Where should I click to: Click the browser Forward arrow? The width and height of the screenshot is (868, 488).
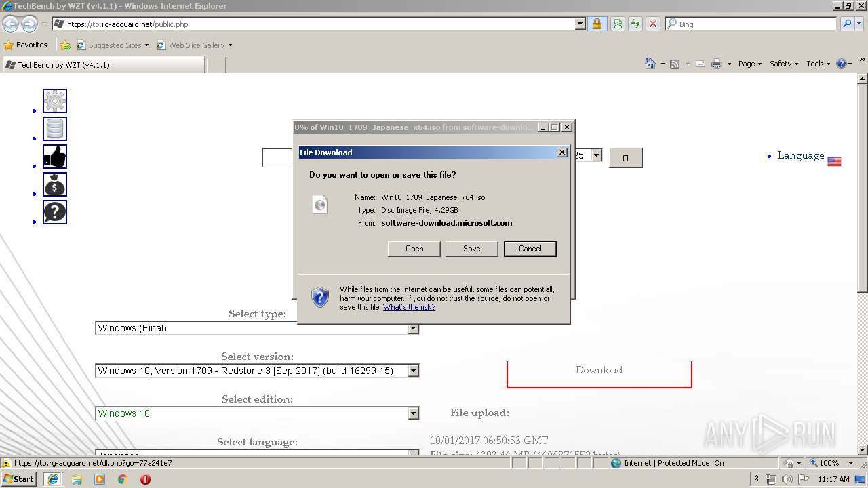pos(29,24)
